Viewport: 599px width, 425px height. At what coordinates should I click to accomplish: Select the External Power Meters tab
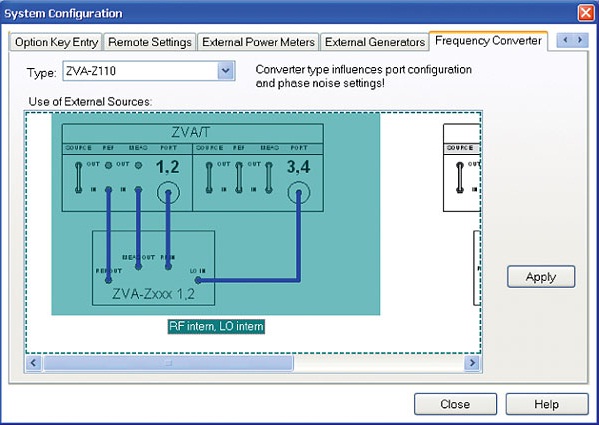(258, 42)
